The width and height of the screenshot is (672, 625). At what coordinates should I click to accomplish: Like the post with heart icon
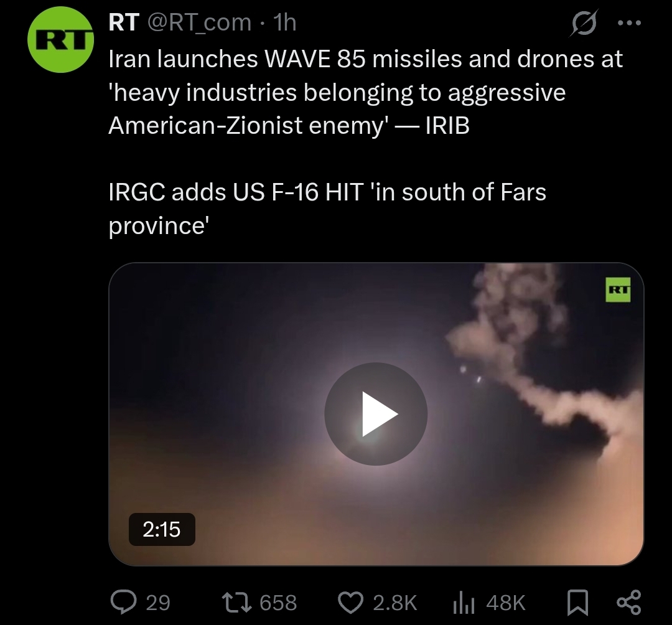pos(350,603)
